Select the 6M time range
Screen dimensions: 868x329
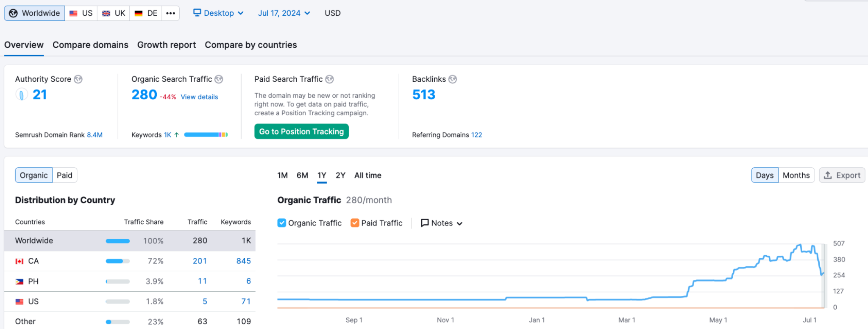(x=302, y=175)
